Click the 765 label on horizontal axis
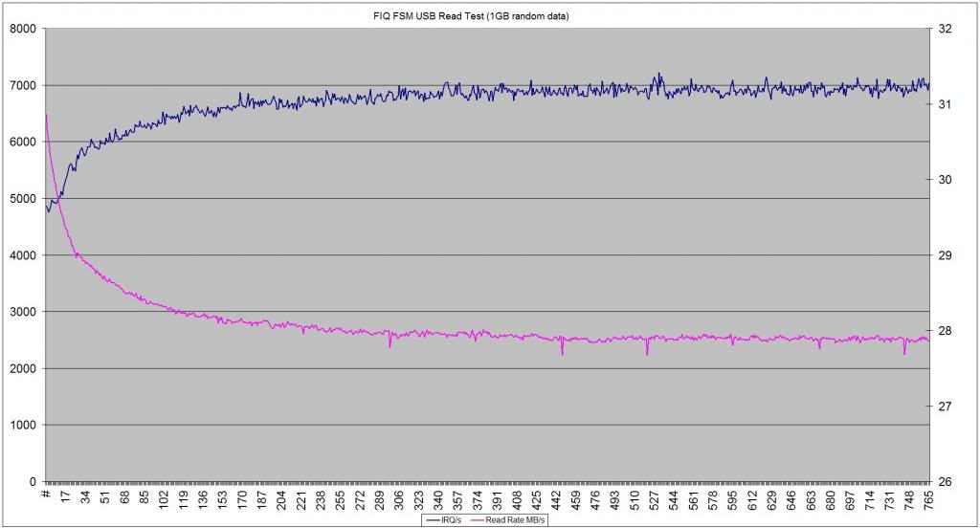The height and width of the screenshot is (528, 980). point(928,499)
